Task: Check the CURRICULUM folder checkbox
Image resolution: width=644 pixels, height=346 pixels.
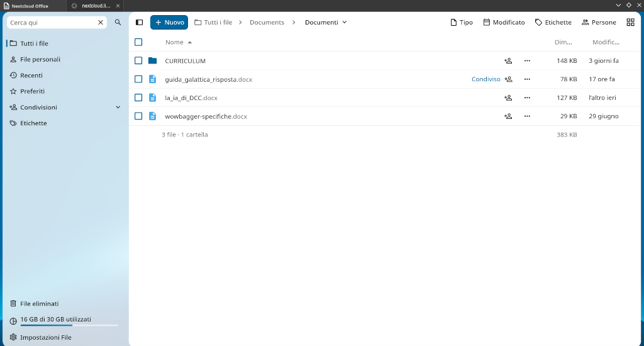Action: coord(138,61)
